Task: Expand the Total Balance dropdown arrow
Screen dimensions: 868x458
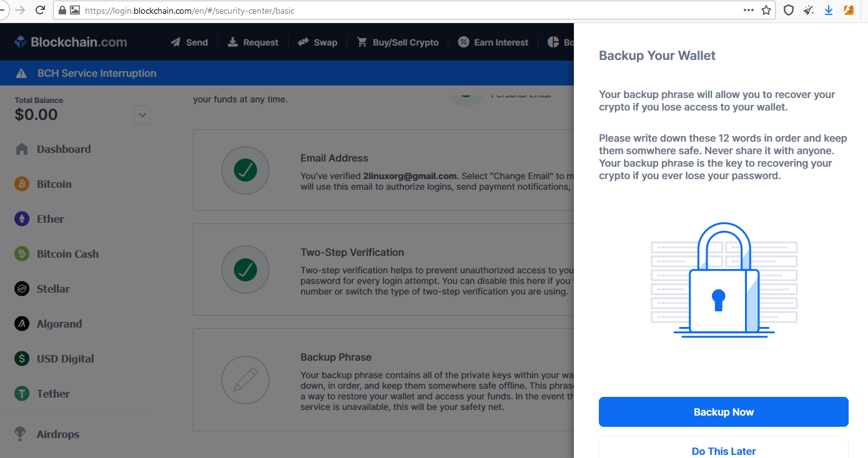Action: pos(142,115)
